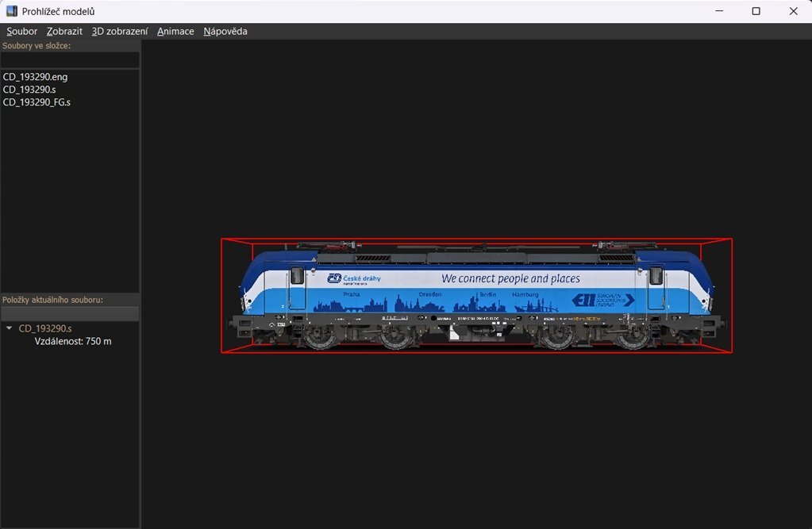Select file CD_193290.eng in list

tap(35, 77)
